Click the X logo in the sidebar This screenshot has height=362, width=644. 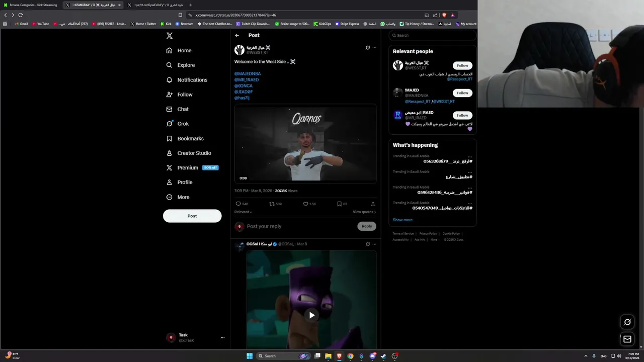click(x=170, y=36)
